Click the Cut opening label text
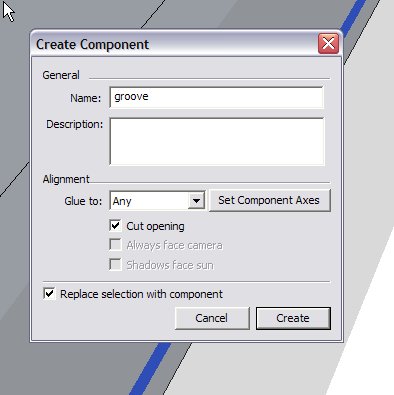This screenshot has width=394, height=395. [155, 226]
